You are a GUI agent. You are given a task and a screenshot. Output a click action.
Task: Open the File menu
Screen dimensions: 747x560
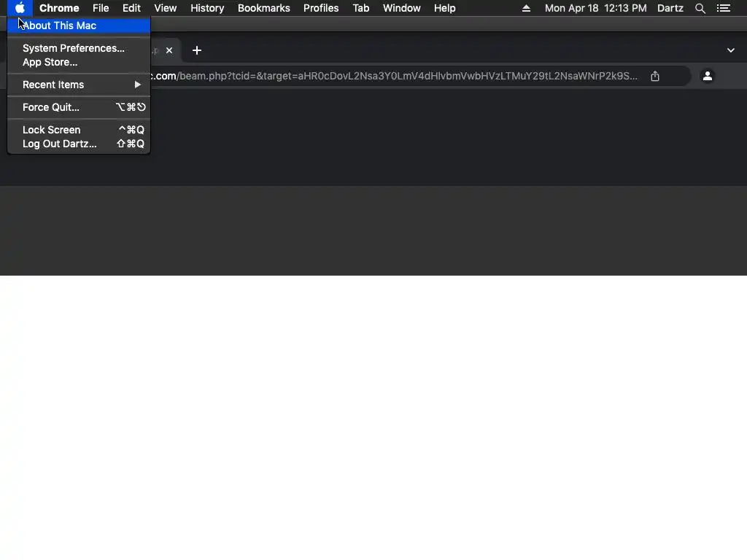point(101,8)
